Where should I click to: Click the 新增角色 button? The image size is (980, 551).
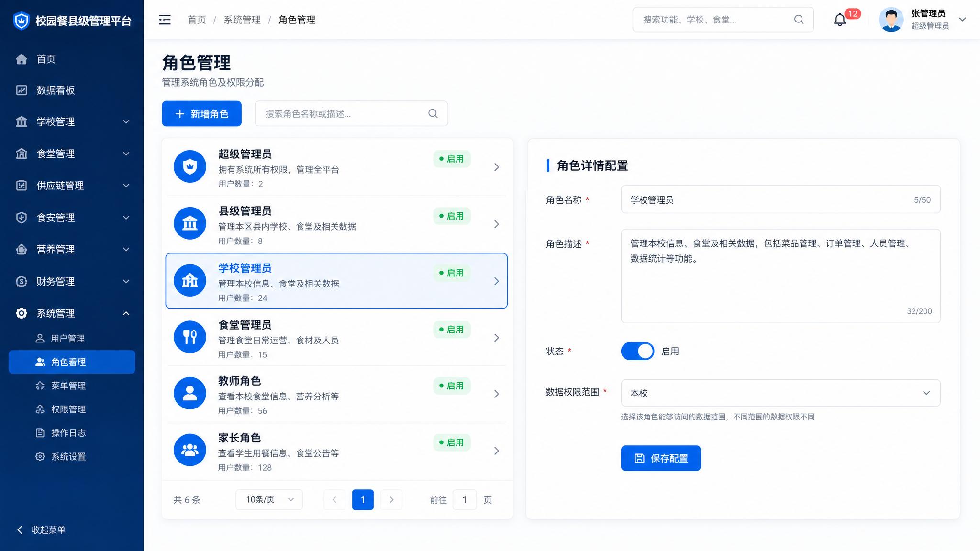[201, 113]
